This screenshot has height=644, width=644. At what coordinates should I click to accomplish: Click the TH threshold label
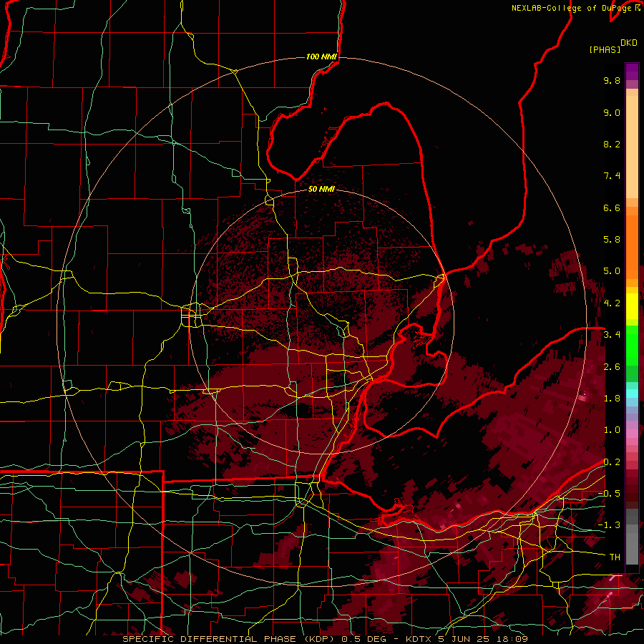tap(615, 557)
